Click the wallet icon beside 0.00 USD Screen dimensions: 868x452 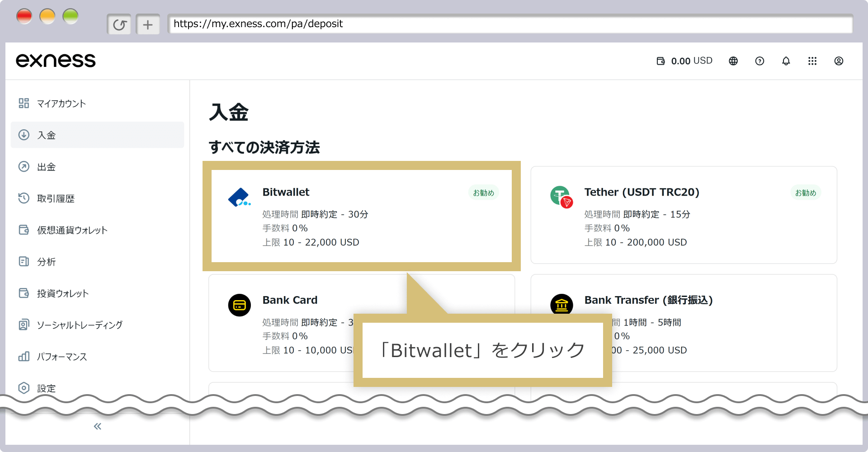[660, 61]
